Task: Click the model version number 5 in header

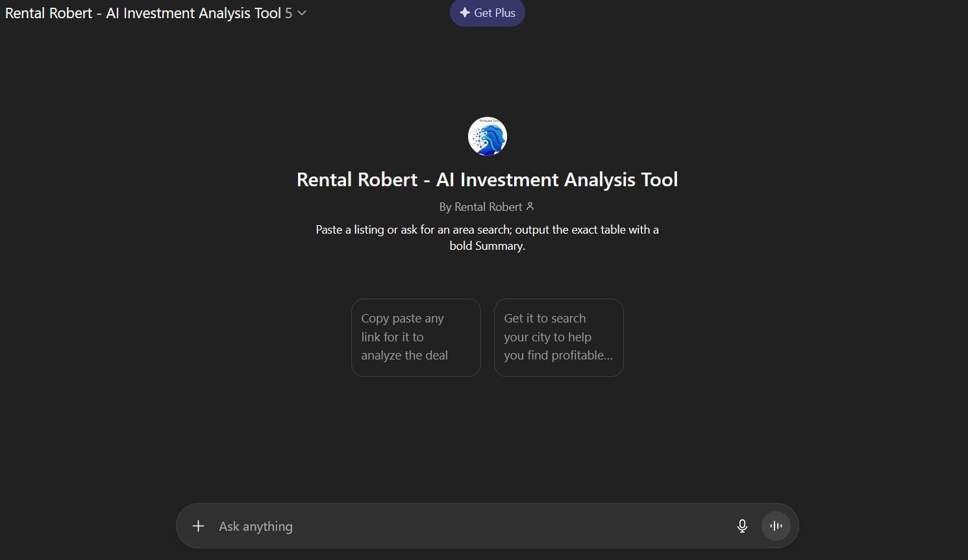Action: [288, 13]
